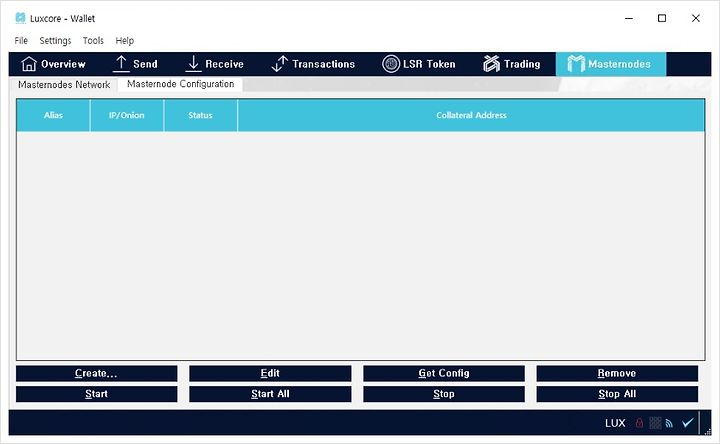Screen dimensions: 720x444
Task: Click the sync checkmark status icon
Action: (x=687, y=422)
